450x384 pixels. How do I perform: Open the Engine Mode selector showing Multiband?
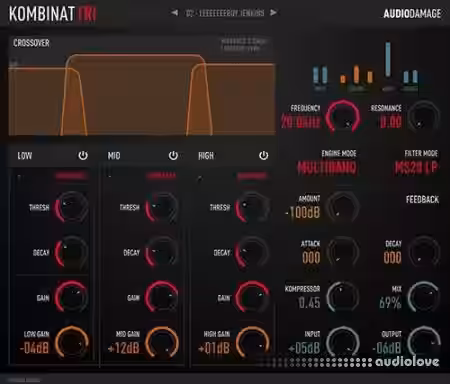(x=327, y=167)
